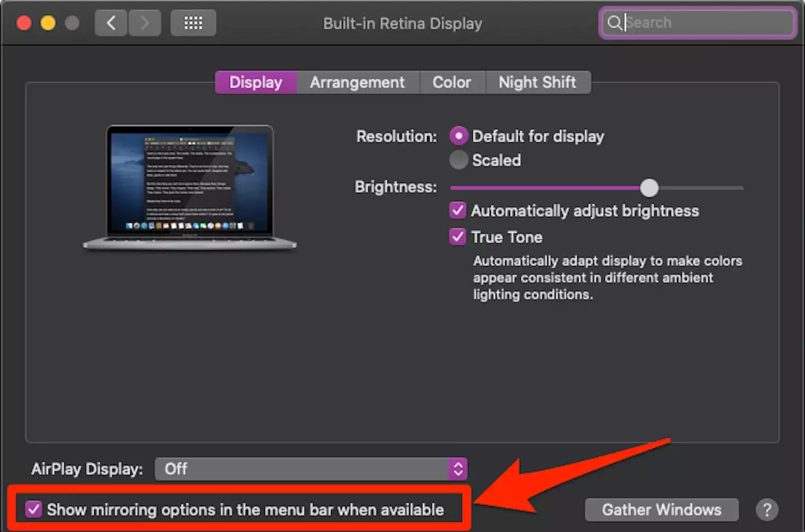805x532 pixels.
Task: Click into the Search field
Action: point(703,22)
